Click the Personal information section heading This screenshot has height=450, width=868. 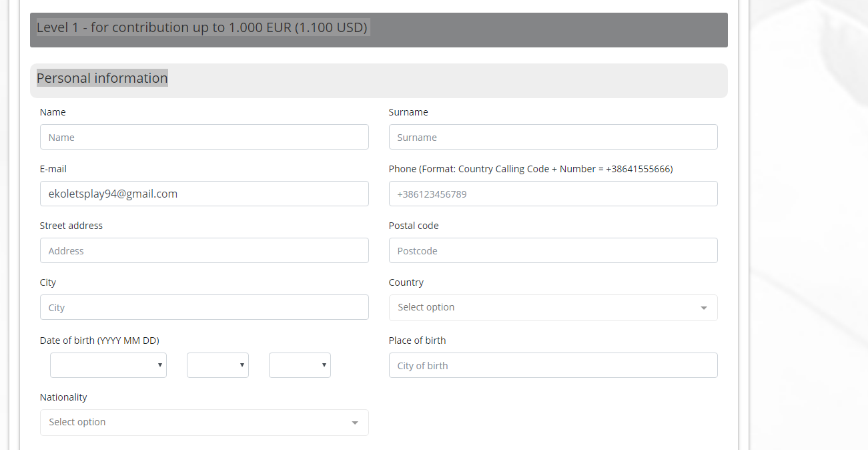click(x=102, y=78)
